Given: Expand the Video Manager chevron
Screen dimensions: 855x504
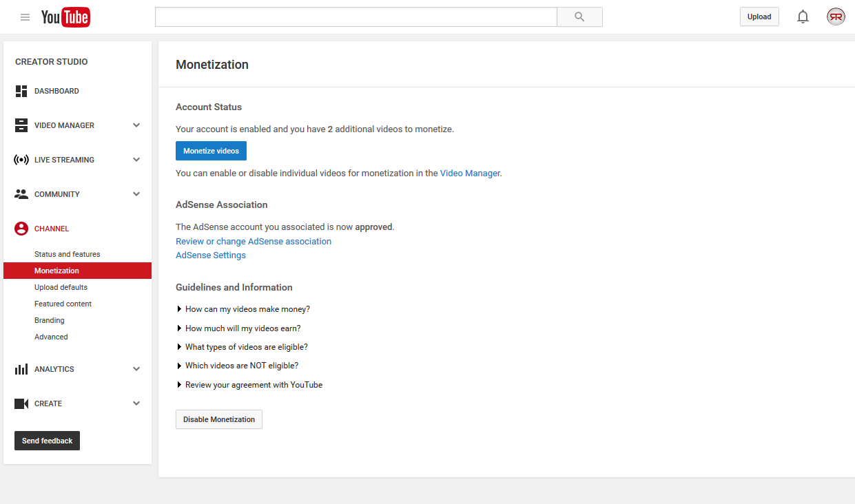Looking at the screenshot, I should coord(136,125).
